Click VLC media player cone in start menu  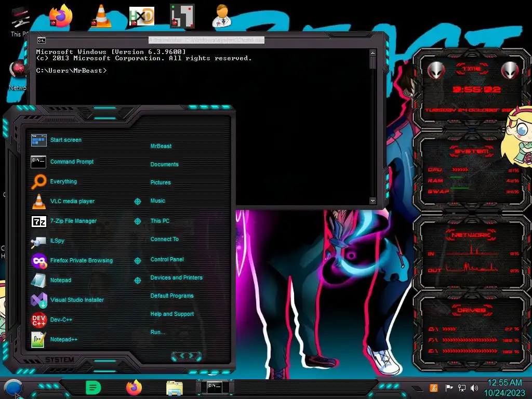click(38, 201)
